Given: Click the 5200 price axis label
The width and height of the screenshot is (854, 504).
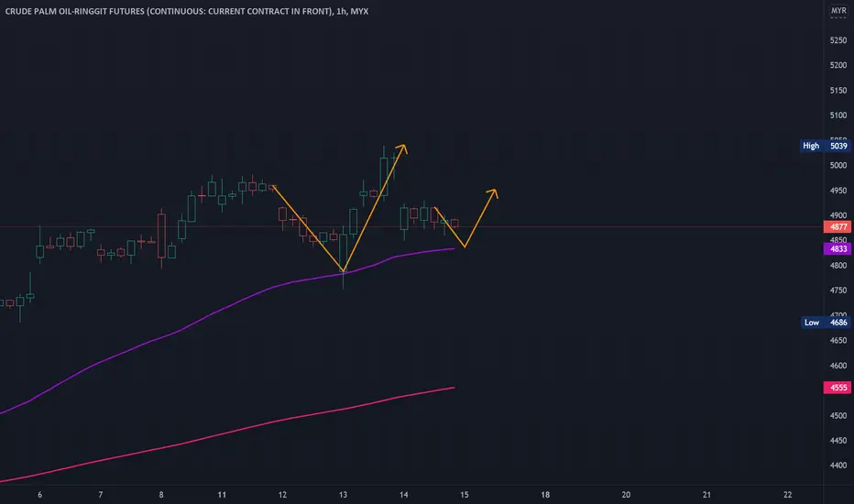Looking at the screenshot, I should 838,65.
